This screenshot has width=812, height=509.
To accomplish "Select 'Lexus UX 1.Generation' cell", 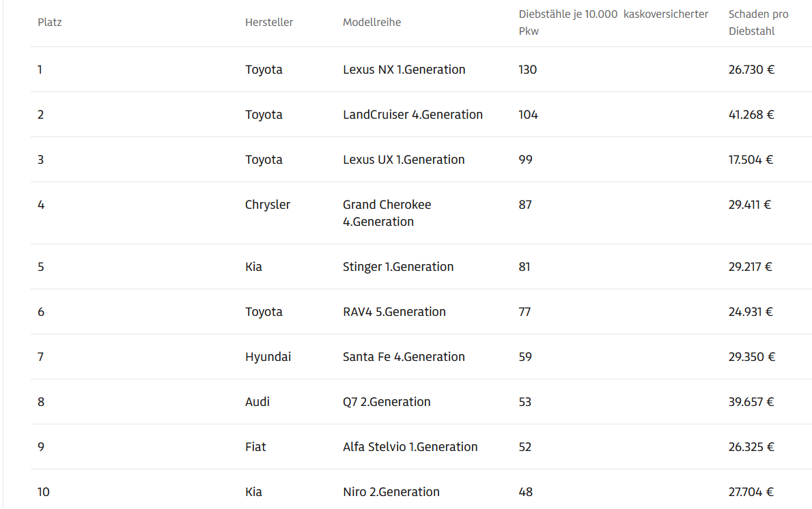I will coord(404,160).
